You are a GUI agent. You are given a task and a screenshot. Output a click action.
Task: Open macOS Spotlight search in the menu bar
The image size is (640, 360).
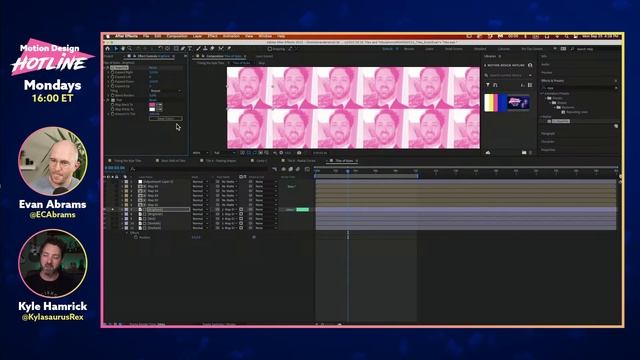pos(567,37)
